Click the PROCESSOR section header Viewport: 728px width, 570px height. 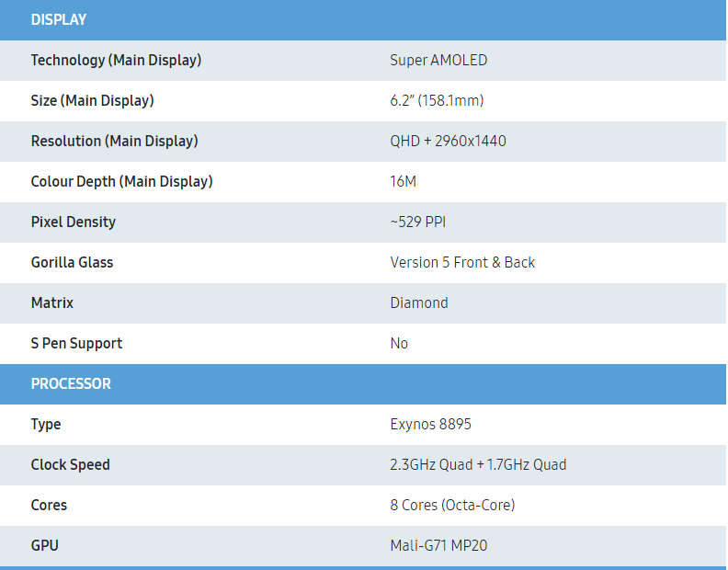pyautogui.click(x=71, y=384)
